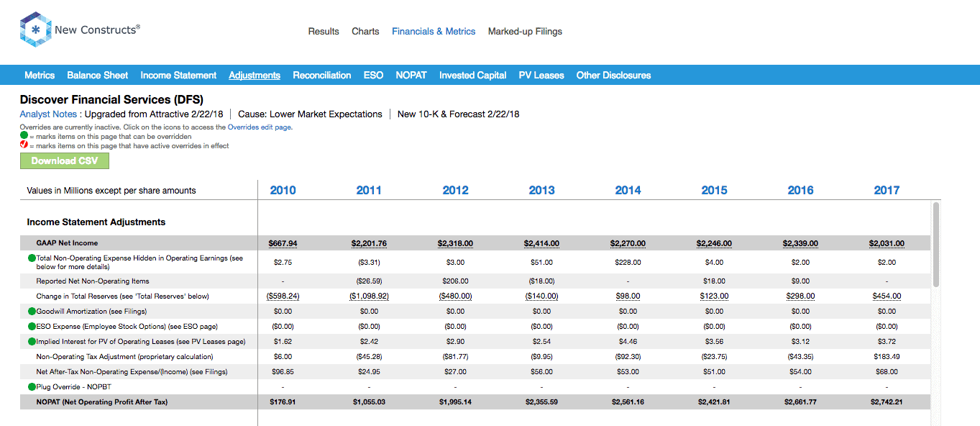The width and height of the screenshot is (980, 426).
Task: Click GAAP Net Income value $2,270.00
Action: [628, 243]
